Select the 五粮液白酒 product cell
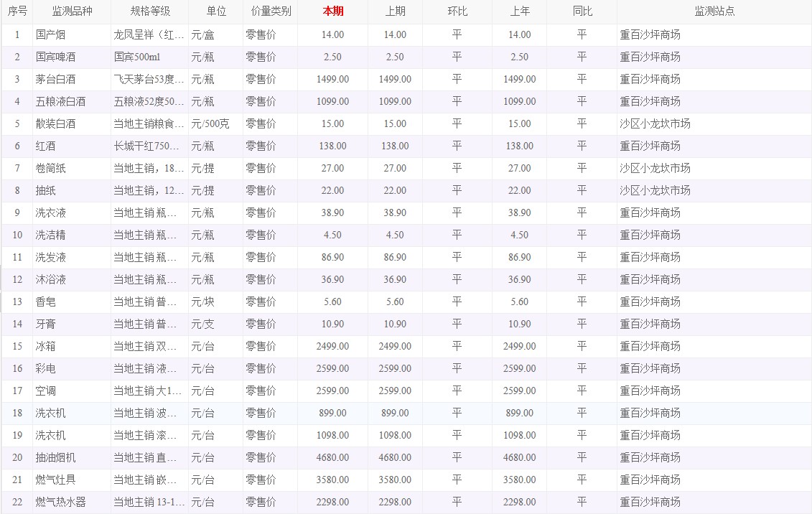This screenshot has width=812, height=514. coord(60,101)
